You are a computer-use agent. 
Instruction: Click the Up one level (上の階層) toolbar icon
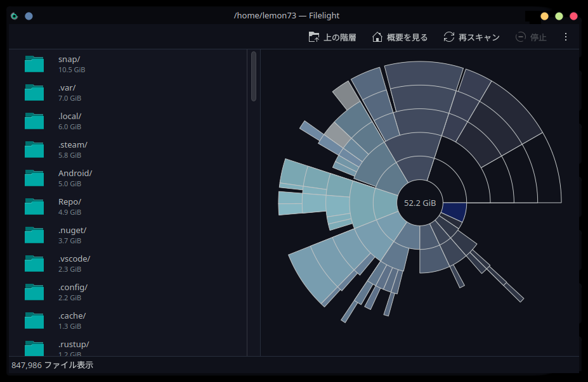(314, 37)
